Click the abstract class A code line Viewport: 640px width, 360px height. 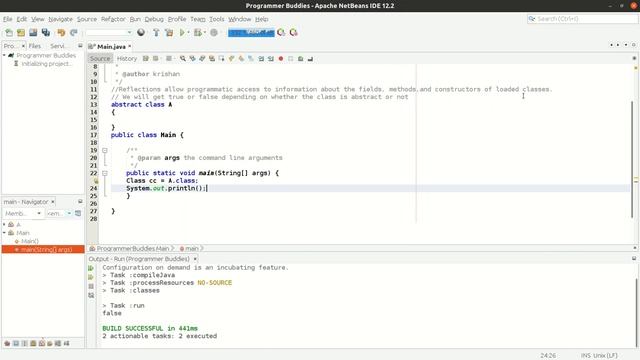click(x=142, y=104)
